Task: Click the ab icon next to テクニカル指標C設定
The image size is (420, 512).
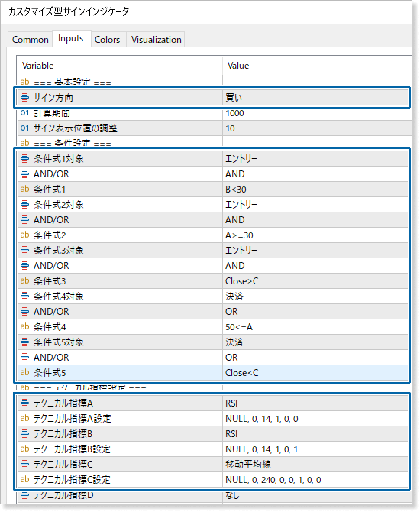Action: point(25,480)
